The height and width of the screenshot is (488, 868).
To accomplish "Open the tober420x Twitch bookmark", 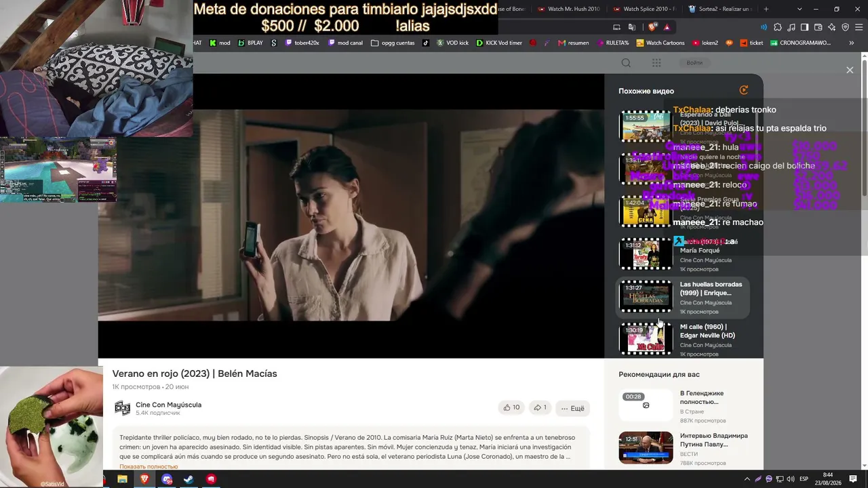I will (302, 43).
